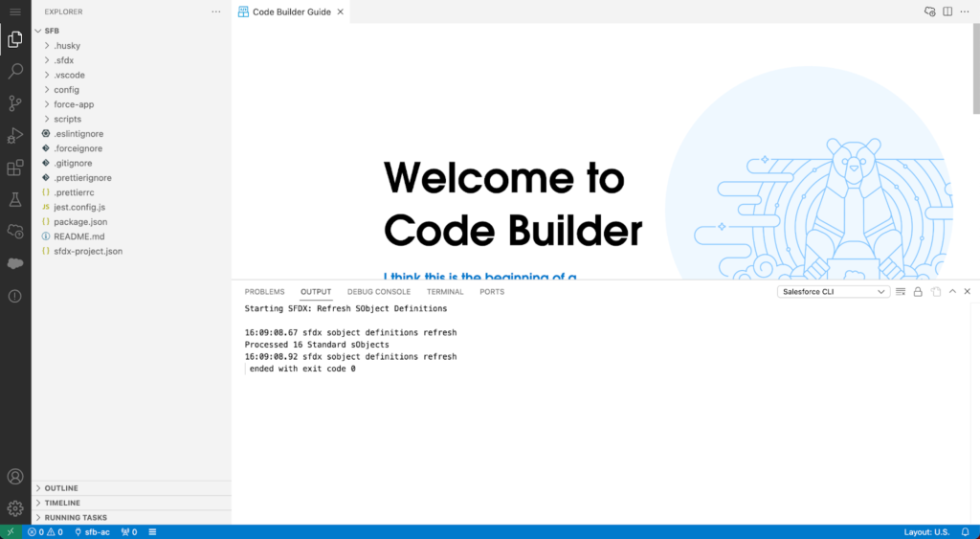Image resolution: width=980 pixels, height=539 pixels.
Task: Maximize the panel size chevron
Action: (x=952, y=291)
